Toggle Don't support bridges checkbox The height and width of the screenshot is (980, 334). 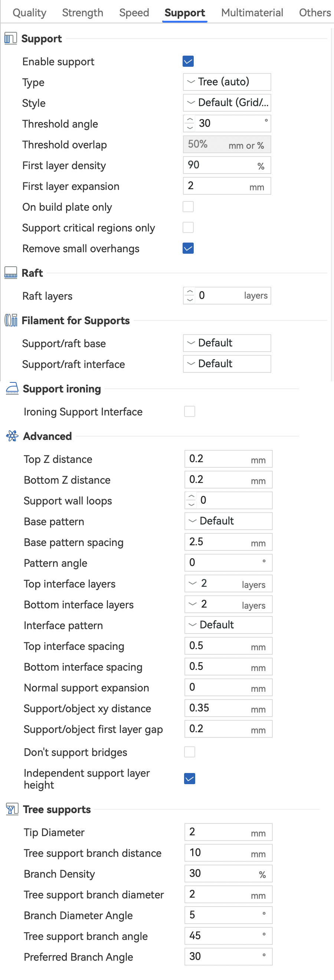point(190,752)
